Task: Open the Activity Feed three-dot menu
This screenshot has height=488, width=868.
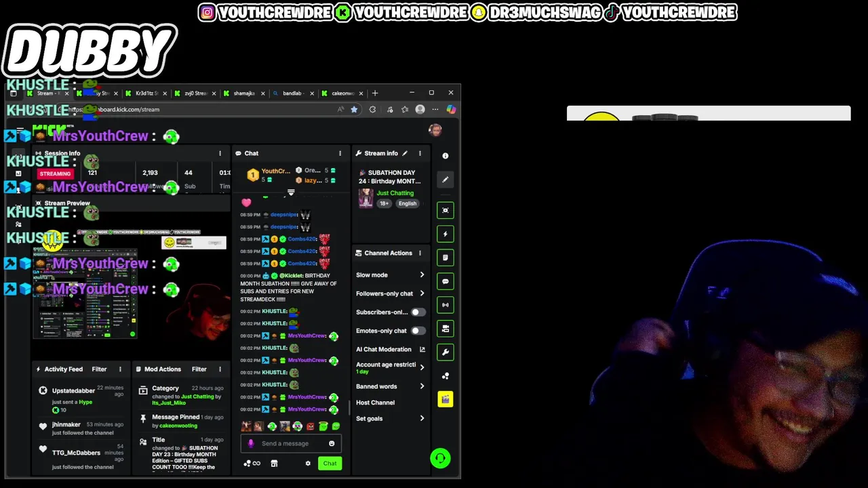Action: 120,369
